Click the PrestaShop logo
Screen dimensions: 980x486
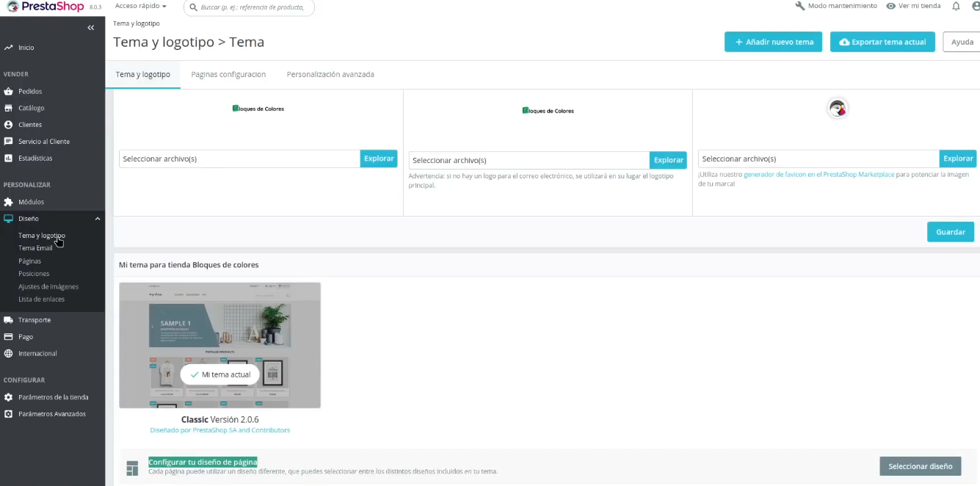coord(45,7)
